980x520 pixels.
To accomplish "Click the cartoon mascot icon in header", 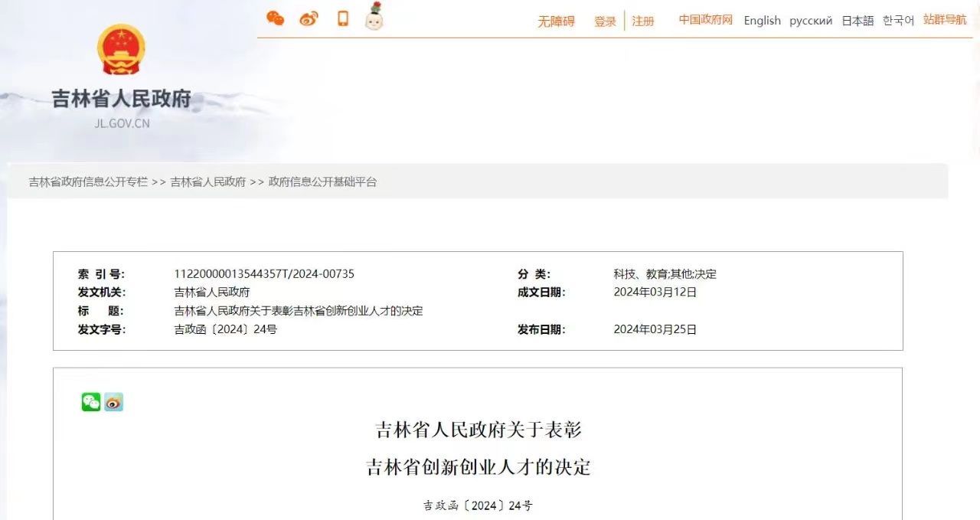I will pyautogui.click(x=374, y=18).
